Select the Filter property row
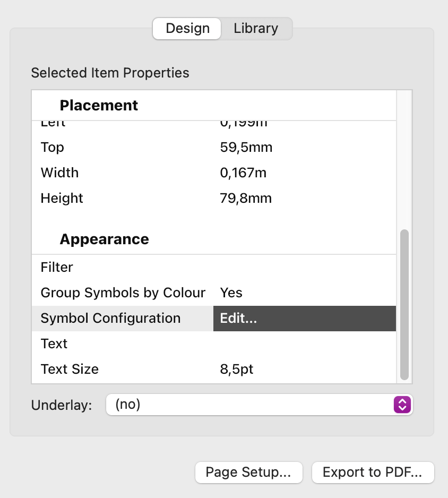Viewport: 448px width, 498px height. [x=57, y=268]
